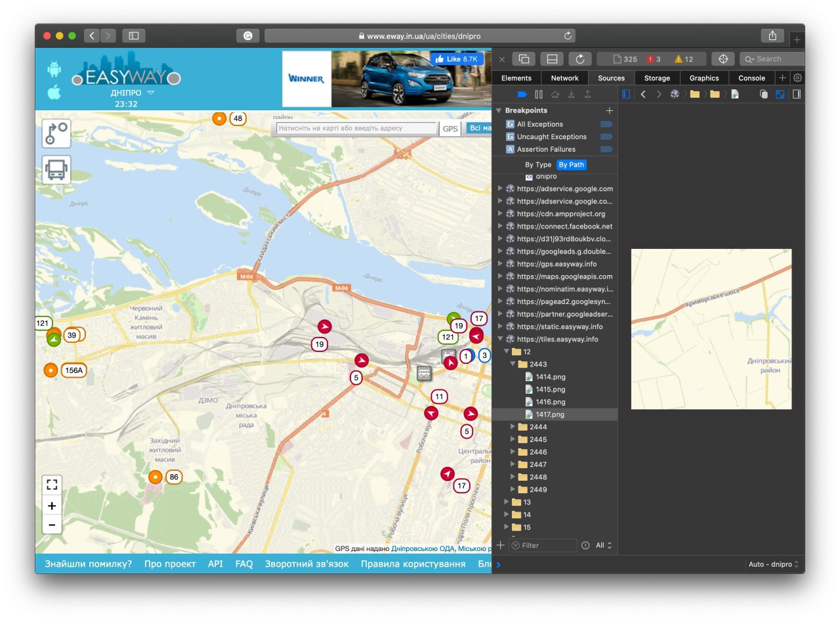
Task: Dock Web Inspector to bottom of window
Action: pyautogui.click(x=552, y=59)
